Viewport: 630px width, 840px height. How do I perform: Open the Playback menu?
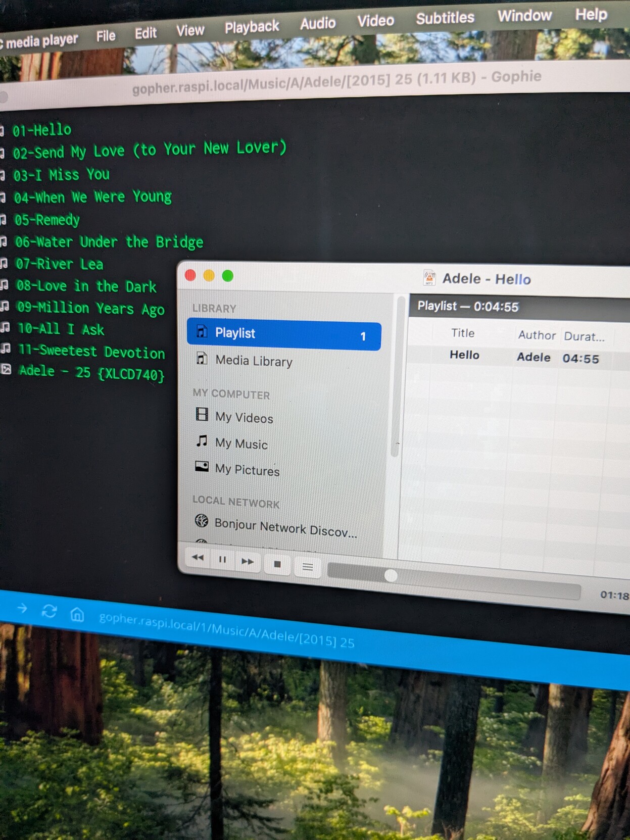[x=252, y=27]
